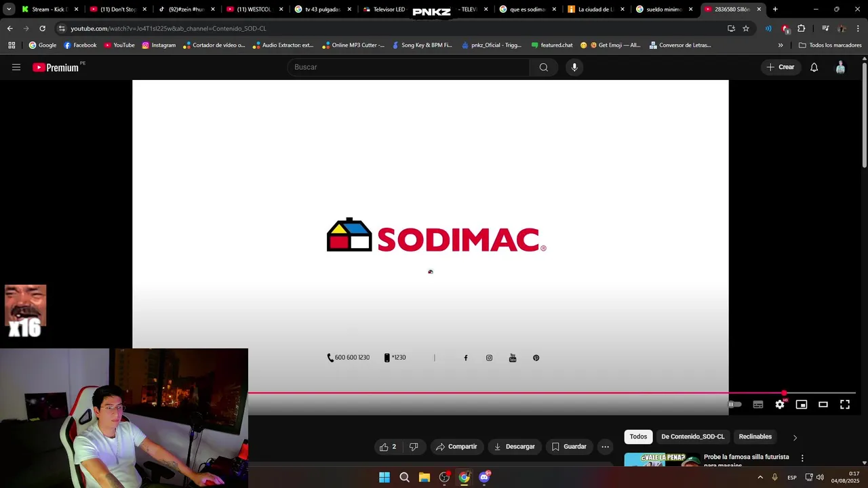Viewport: 868px width, 488px height.
Task: Open a new browser tab
Action: (x=775, y=9)
